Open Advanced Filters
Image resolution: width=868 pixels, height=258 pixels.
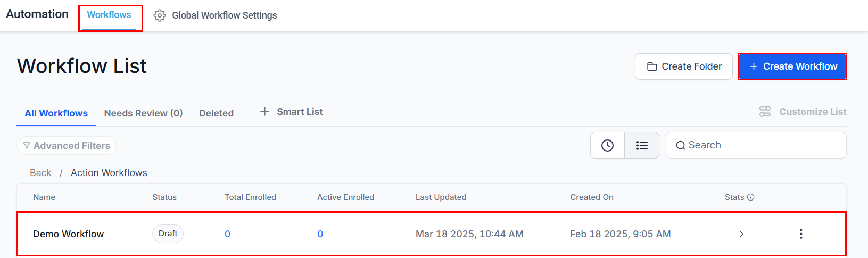click(67, 146)
